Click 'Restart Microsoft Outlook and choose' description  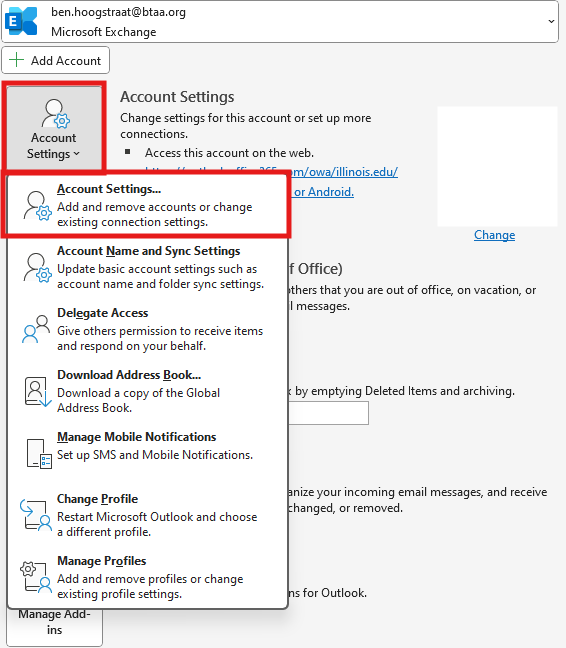(157, 517)
